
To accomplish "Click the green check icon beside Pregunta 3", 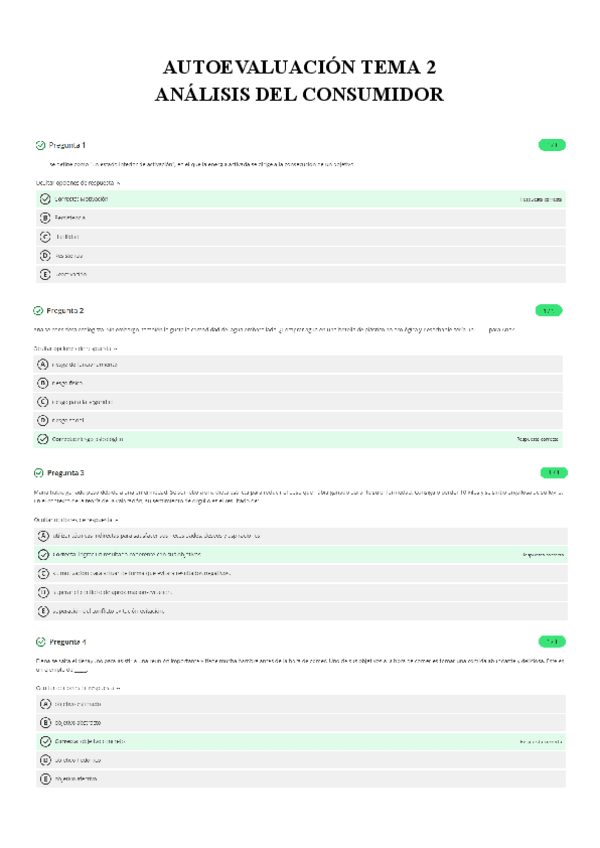I will [x=38, y=473].
